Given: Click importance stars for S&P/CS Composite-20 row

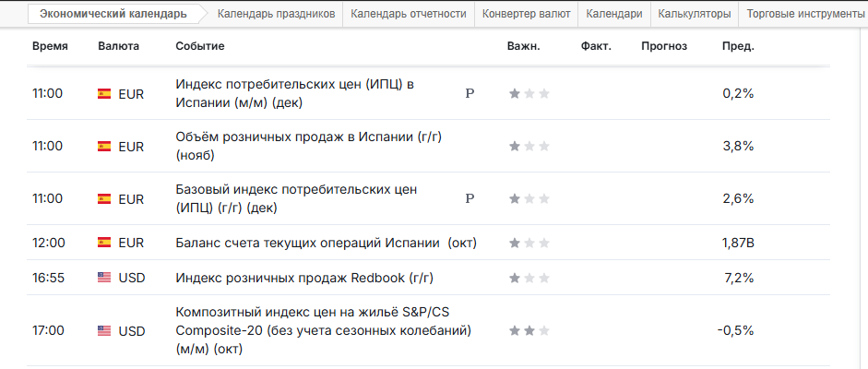Looking at the screenshot, I should pyautogui.click(x=529, y=330).
